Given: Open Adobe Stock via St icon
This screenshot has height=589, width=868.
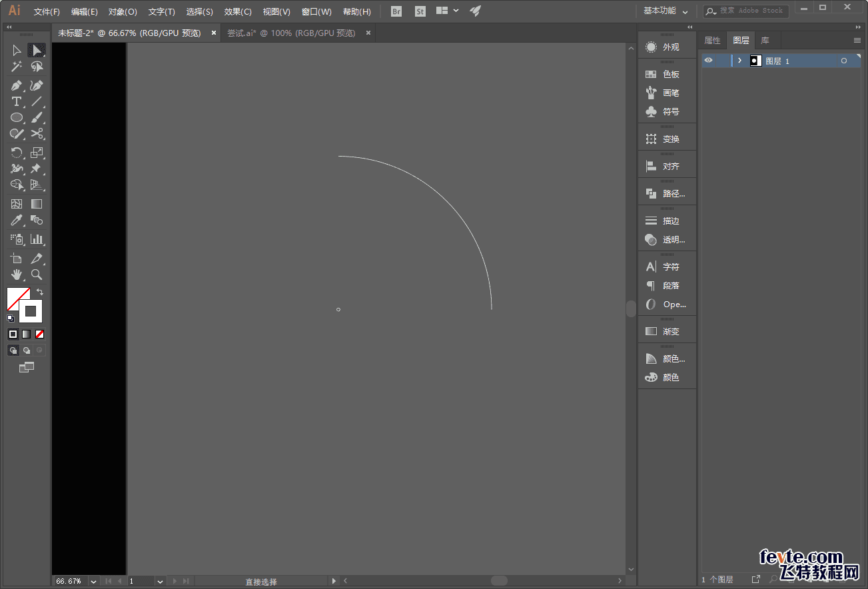Looking at the screenshot, I should [420, 11].
